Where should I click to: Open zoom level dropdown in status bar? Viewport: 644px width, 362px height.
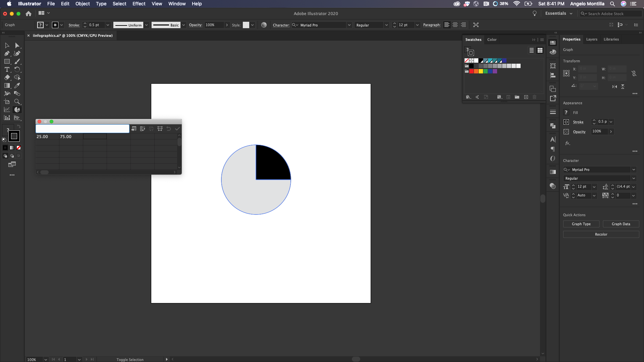[x=46, y=359]
